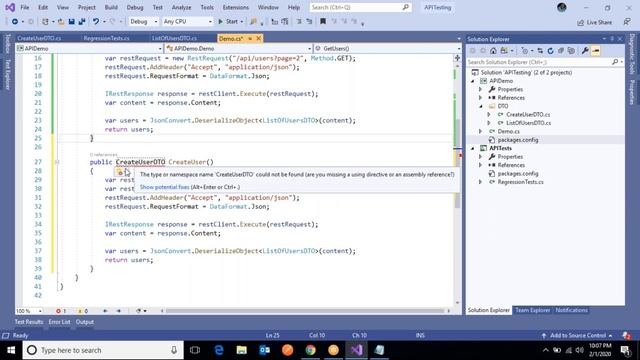Switch to the Team Explorer tab
640x360 pixels.
coord(532,310)
